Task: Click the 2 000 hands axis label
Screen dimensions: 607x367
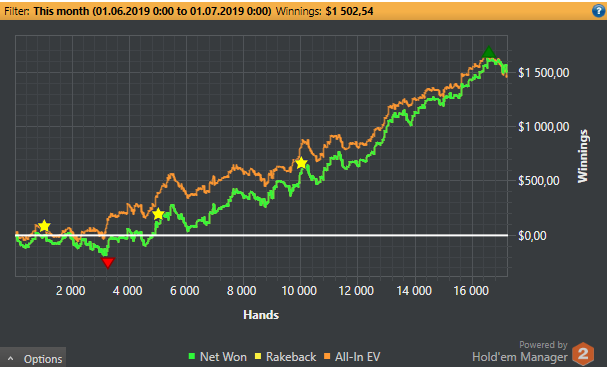Action: tap(70, 291)
